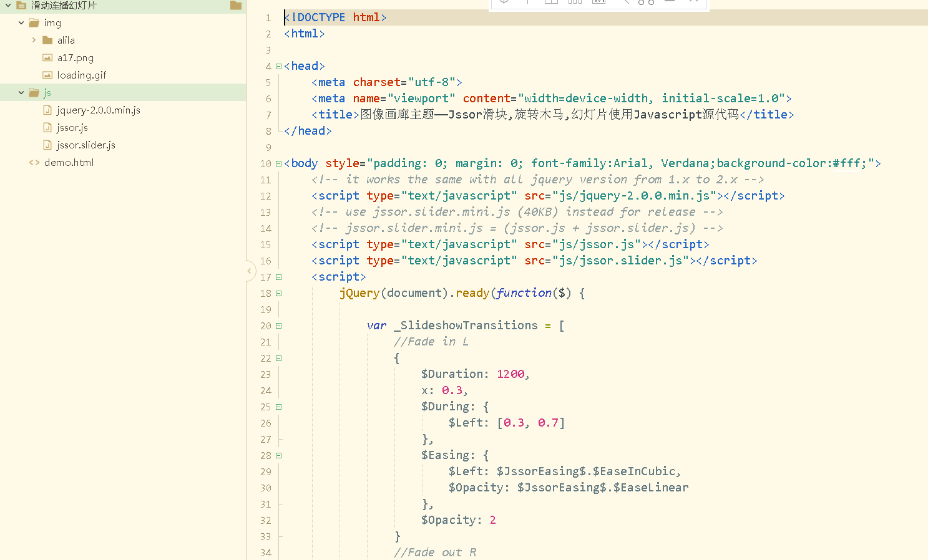Image resolution: width=928 pixels, height=560 pixels.
Task: Click the opening <html> tag on line 2
Action: [305, 34]
